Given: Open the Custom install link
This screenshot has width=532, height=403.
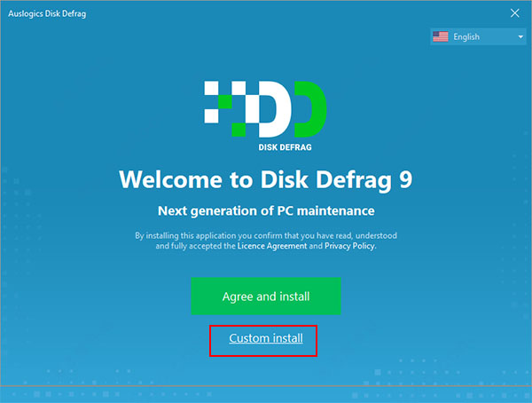Looking at the screenshot, I should point(266,338).
